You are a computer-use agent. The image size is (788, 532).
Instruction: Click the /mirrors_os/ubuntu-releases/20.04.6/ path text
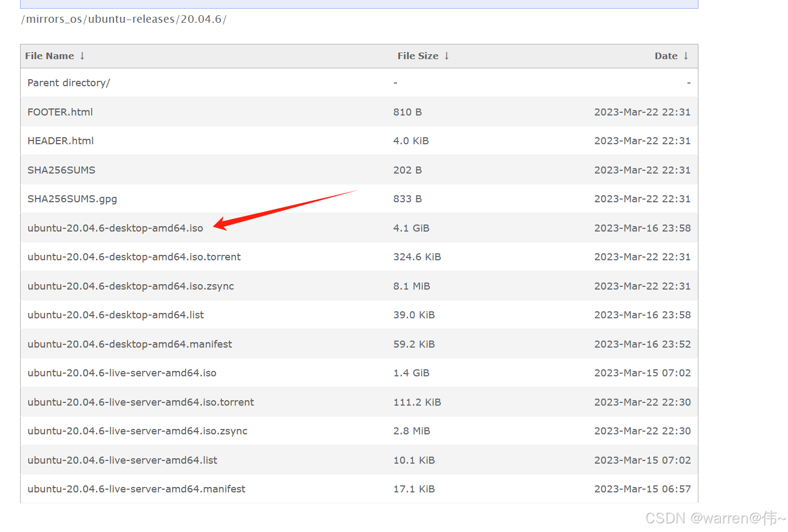(124, 20)
